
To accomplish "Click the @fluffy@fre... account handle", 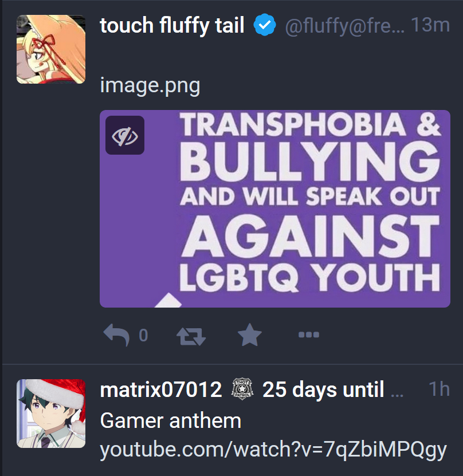I will tap(344, 26).
